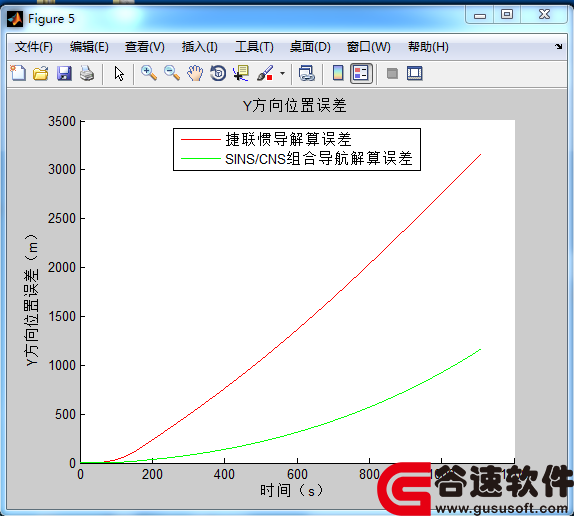Open the 编辑(E) menu
The image size is (574, 516).
pos(89,47)
